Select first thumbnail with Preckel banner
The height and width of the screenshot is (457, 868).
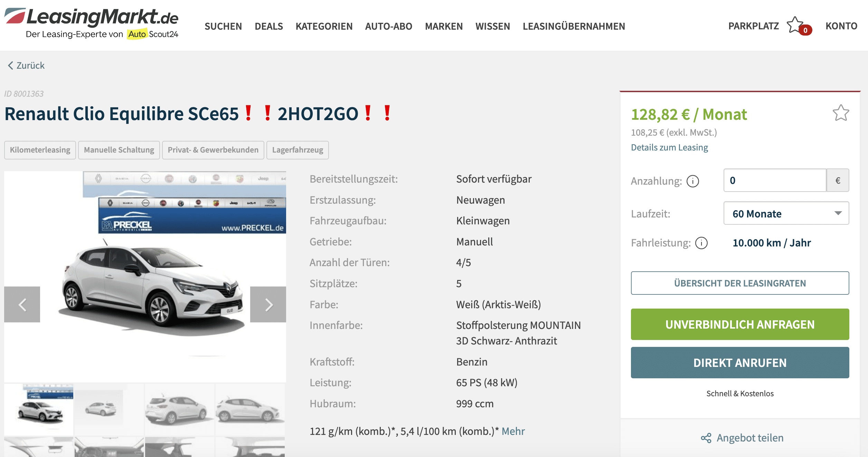coord(39,409)
